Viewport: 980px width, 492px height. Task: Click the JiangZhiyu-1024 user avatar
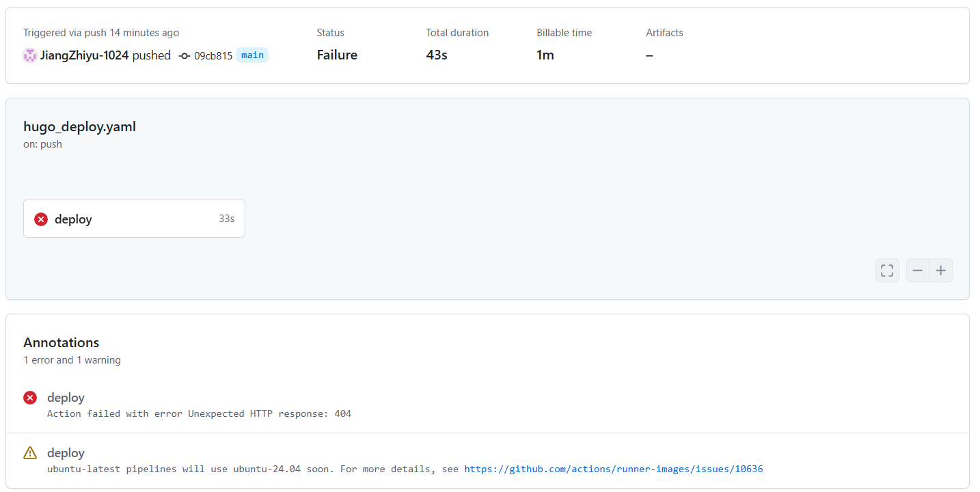click(30, 56)
